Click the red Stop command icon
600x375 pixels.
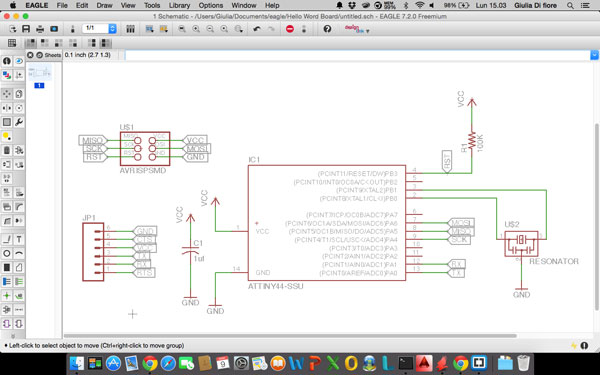(290, 29)
